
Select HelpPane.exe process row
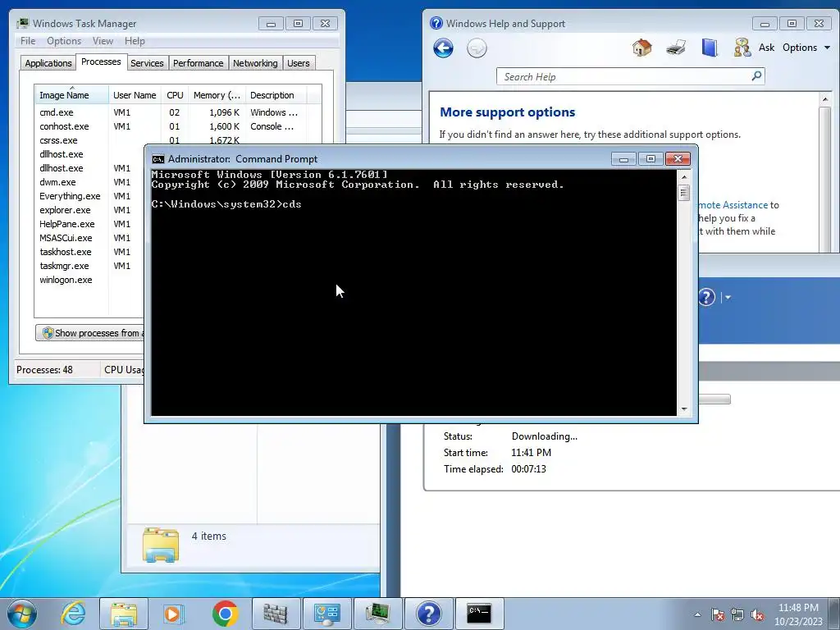(89, 224)
